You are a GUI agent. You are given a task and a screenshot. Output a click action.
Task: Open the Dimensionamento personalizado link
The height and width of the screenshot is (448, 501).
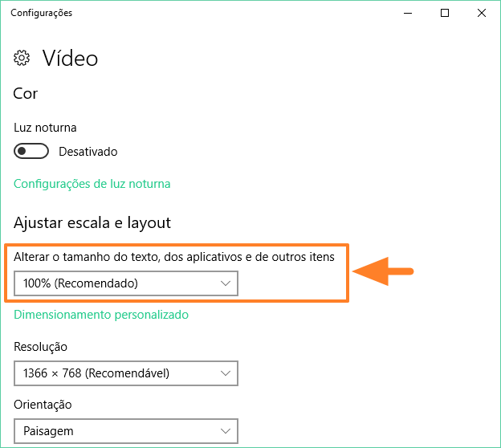pyautogui.click(x=101, y=315)
